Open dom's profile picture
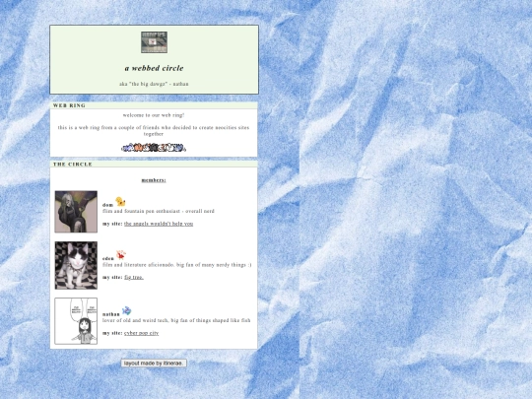The height and width of the screenshot is (399, 532). tap(76, 212)
